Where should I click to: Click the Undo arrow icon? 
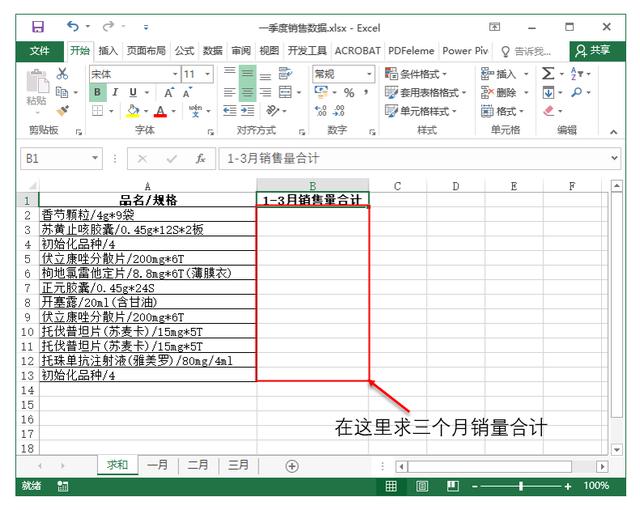(x=73, y=27)
